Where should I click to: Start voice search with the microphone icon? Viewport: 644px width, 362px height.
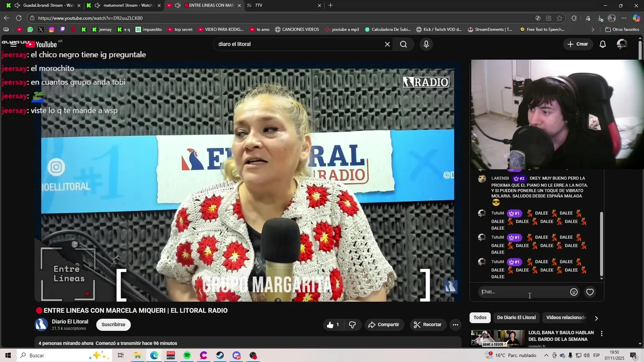coord(426,44)
